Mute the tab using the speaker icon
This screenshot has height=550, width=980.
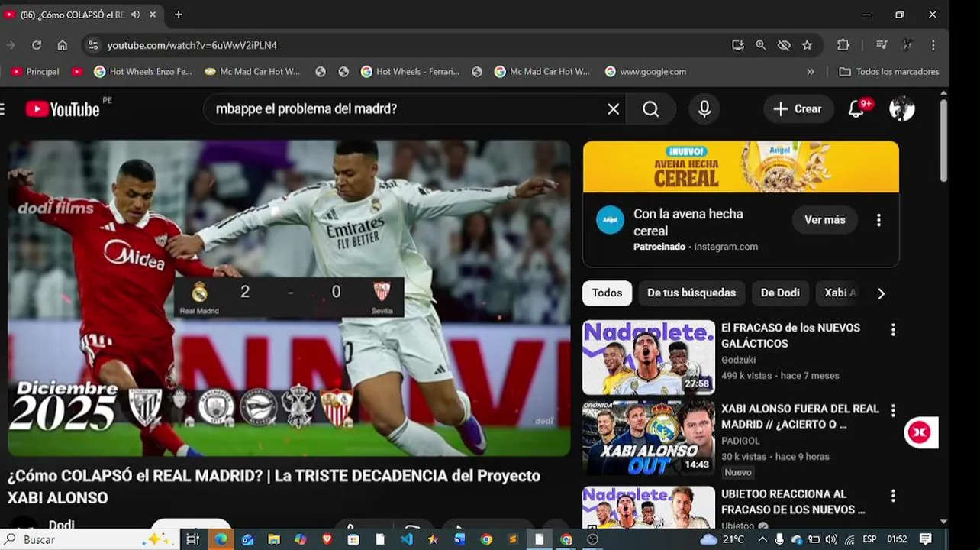[135, 15]
